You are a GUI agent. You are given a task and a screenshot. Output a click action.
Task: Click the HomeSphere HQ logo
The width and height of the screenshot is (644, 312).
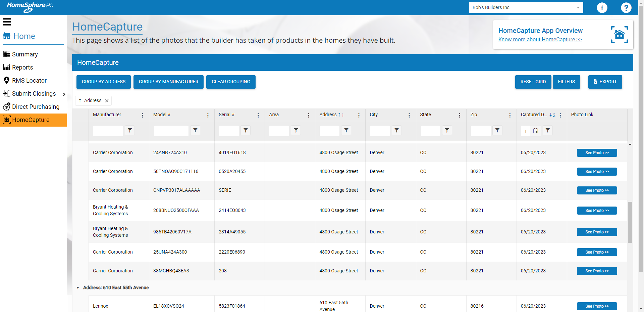[30, 7]
